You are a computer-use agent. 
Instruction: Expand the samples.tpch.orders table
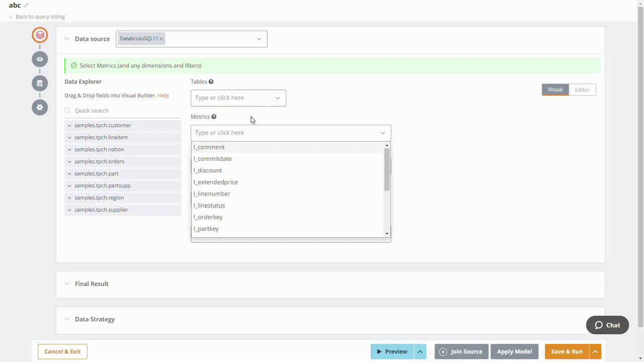coord(69,161)
